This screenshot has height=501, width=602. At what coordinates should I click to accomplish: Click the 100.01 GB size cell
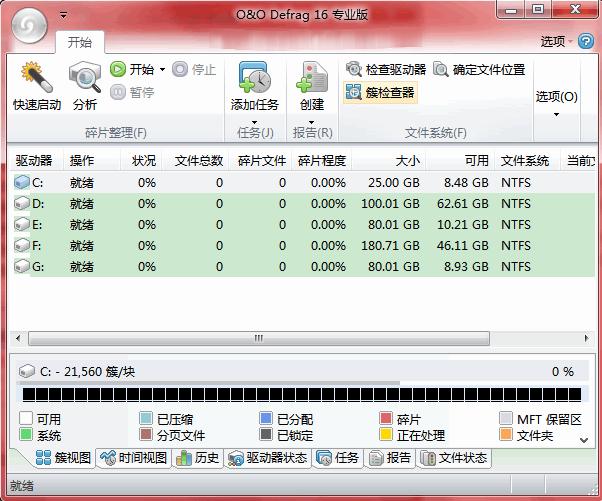(390, 203)
